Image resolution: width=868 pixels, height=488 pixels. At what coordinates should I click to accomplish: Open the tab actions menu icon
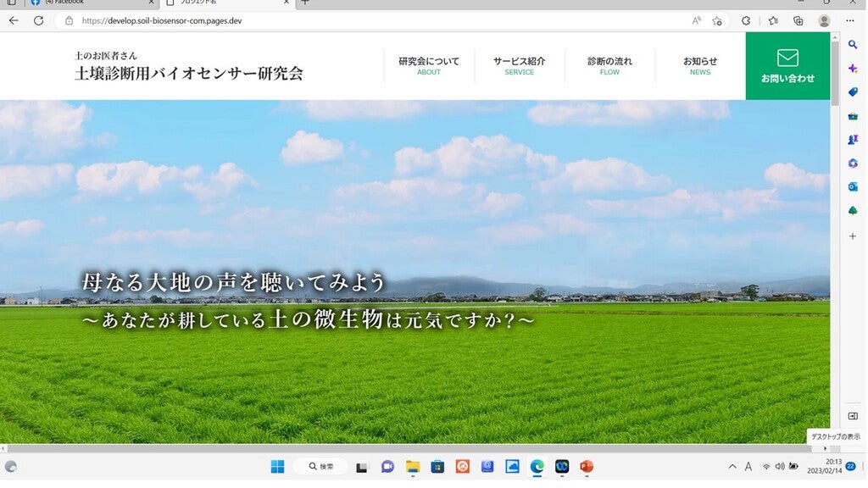[11, 3]
